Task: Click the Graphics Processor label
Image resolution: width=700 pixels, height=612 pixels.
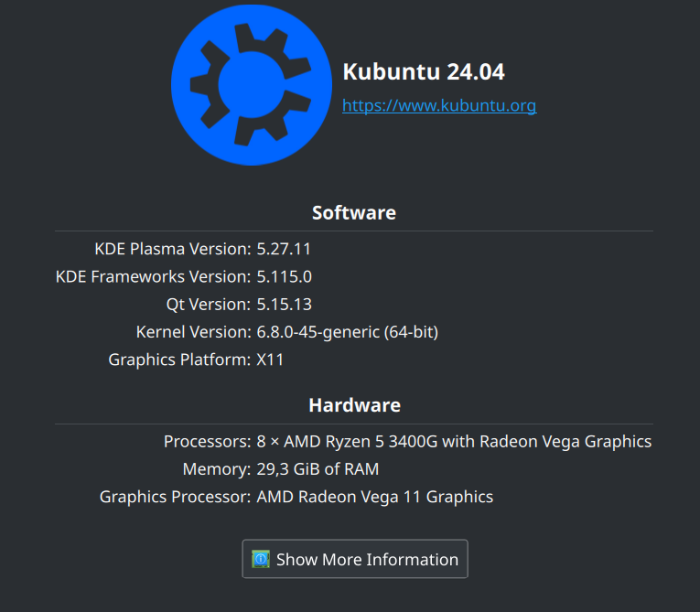Action: pos(176,497)
